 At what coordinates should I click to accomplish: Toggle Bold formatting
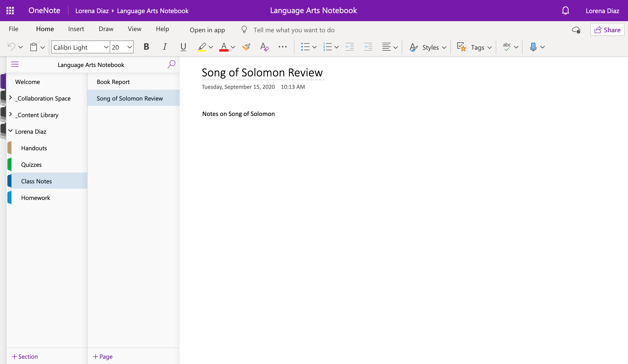[146, 47]
